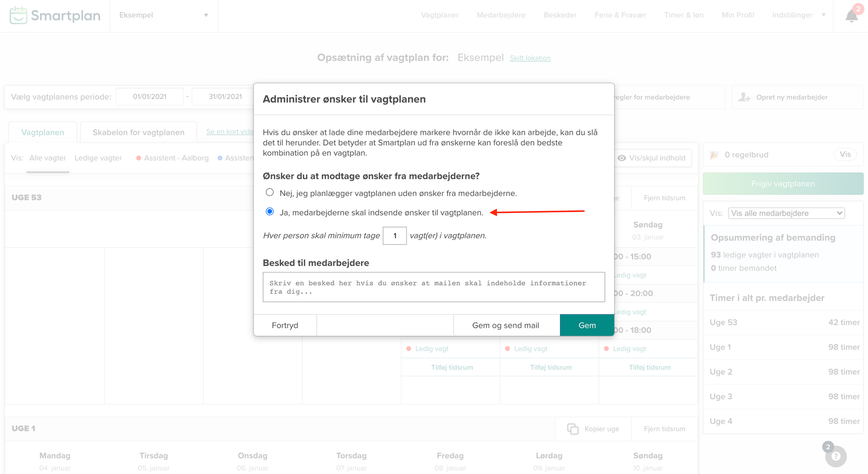The image size is (868, 474).
Task: Click the eye icon for Vis/skjul indhold
Action: (x=622, y=158)
